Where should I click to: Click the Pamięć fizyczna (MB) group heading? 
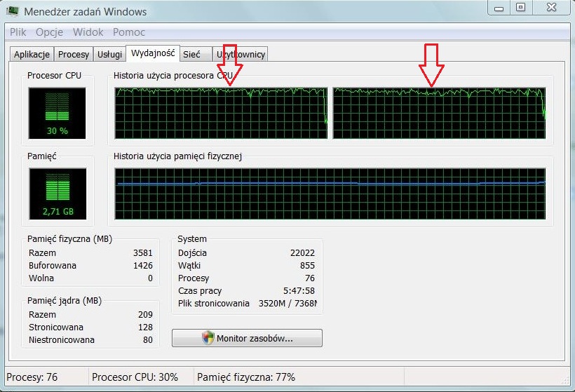pyautogui.click(x=69, y=239)
